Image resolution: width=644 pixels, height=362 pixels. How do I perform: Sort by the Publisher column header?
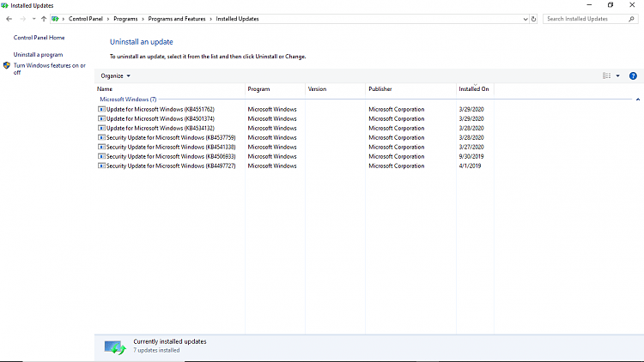tap(410, 89)
